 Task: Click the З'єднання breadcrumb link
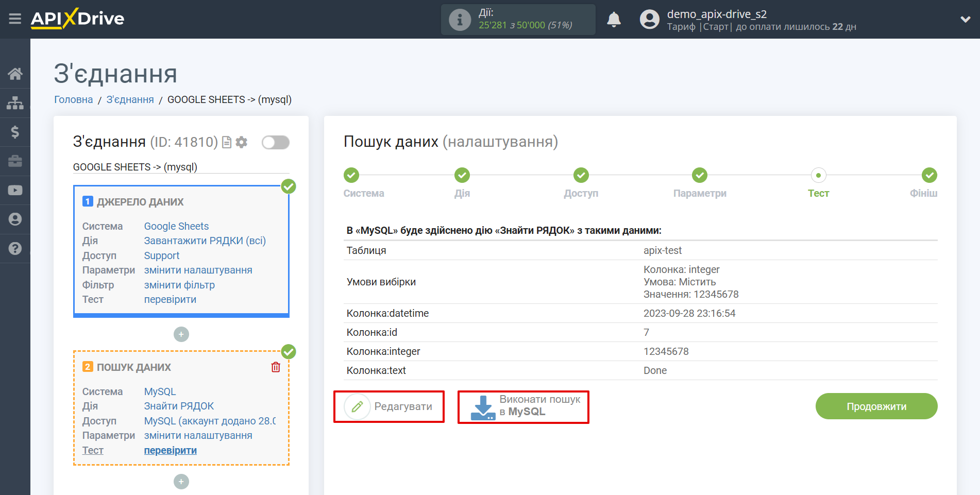tap(130, 99)
